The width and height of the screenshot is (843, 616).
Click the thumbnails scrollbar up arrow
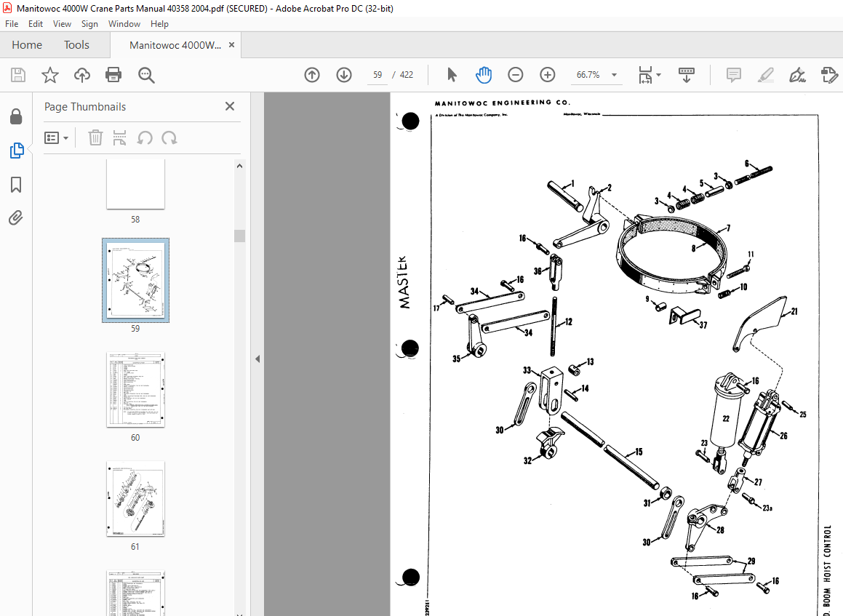tap(240, 166)
